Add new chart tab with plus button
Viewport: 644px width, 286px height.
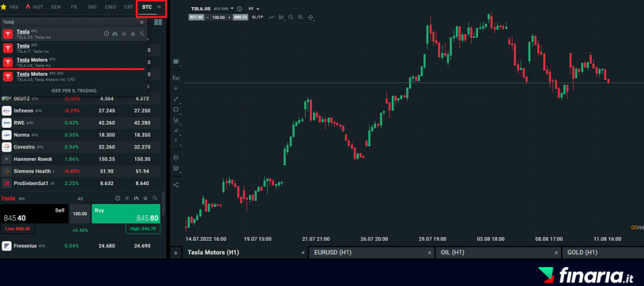(176, 253)
